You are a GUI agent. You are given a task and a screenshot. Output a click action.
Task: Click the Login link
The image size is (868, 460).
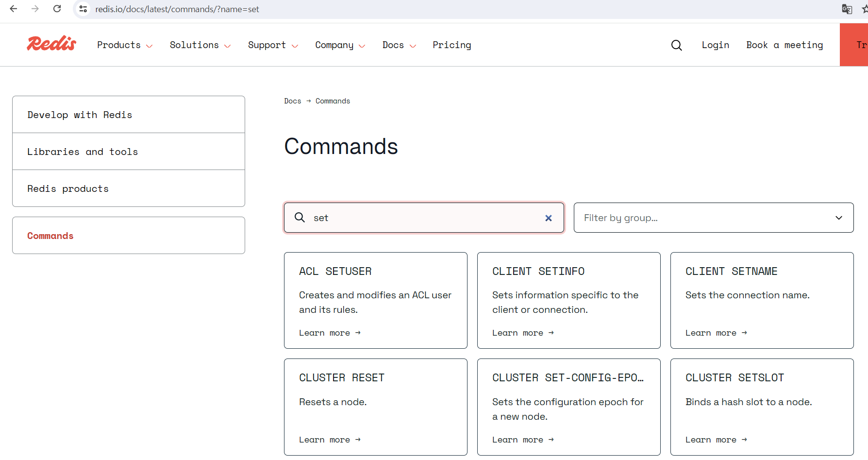point(716,45)
